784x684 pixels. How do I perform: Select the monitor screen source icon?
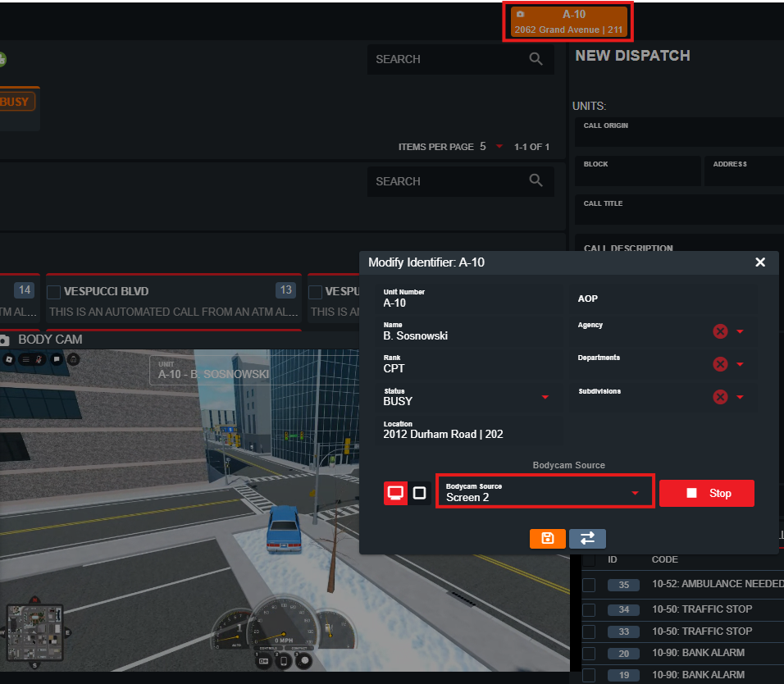click(x=395, y=493)
